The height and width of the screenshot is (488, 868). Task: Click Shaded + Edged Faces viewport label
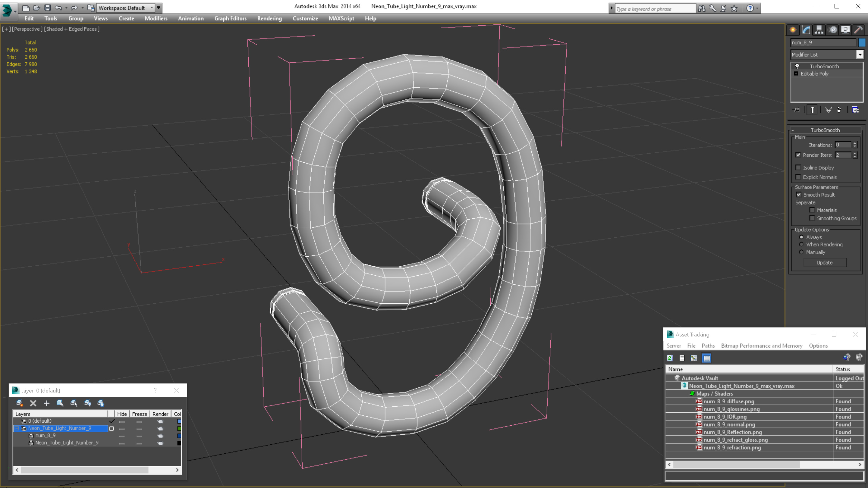coord(72,29)
